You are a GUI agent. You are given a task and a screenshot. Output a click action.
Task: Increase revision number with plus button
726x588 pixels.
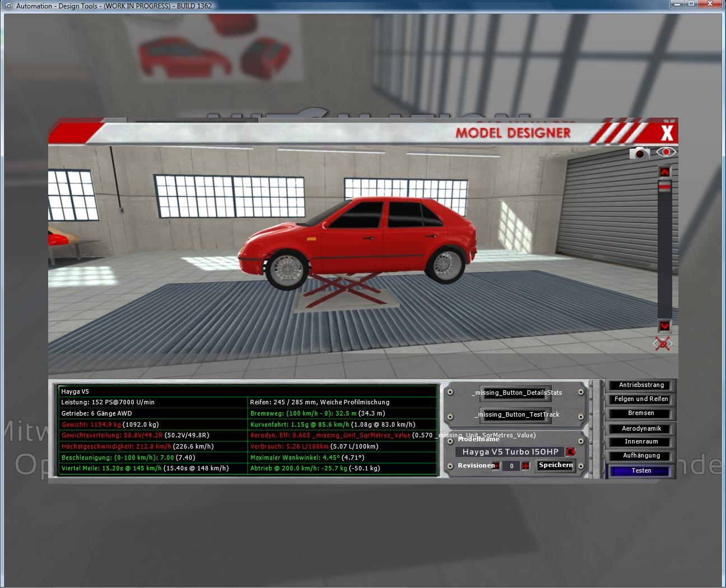pos(525,466)
